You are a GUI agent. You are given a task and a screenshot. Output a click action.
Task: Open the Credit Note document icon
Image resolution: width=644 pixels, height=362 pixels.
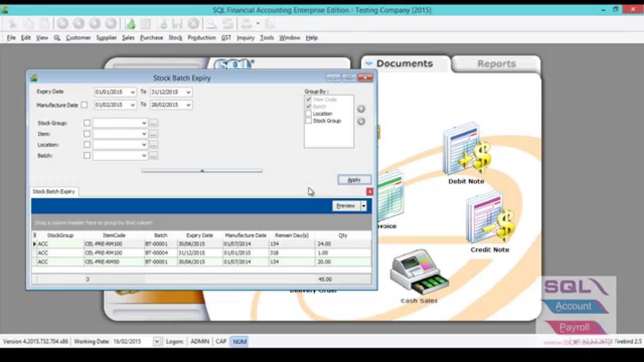[490, 221]
